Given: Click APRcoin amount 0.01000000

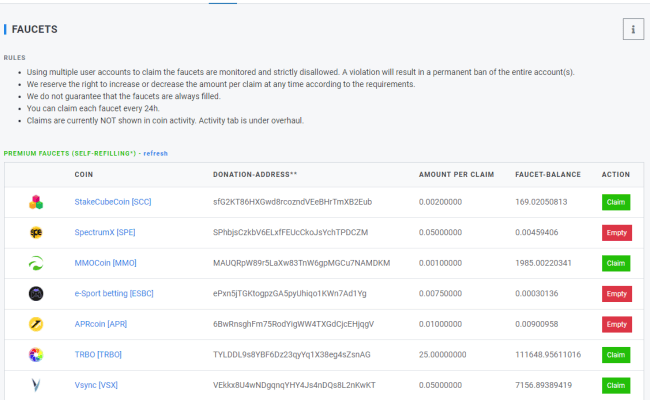Looking at the screenshot, I should click(440, 324).
